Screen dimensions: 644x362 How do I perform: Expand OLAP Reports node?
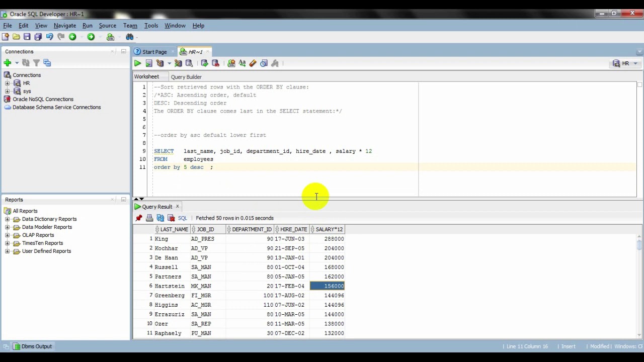pos(7,235)
